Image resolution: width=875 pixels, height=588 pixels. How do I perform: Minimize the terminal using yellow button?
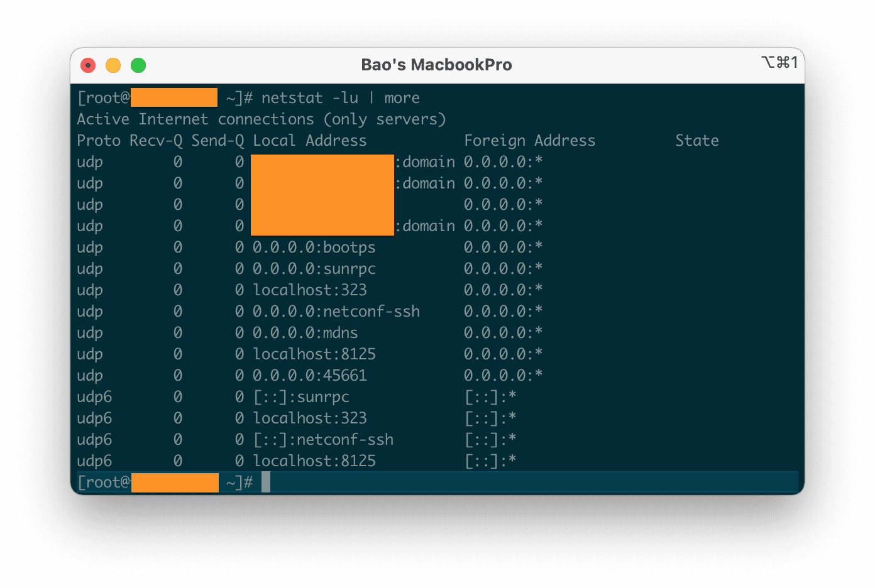click(113, 65)
